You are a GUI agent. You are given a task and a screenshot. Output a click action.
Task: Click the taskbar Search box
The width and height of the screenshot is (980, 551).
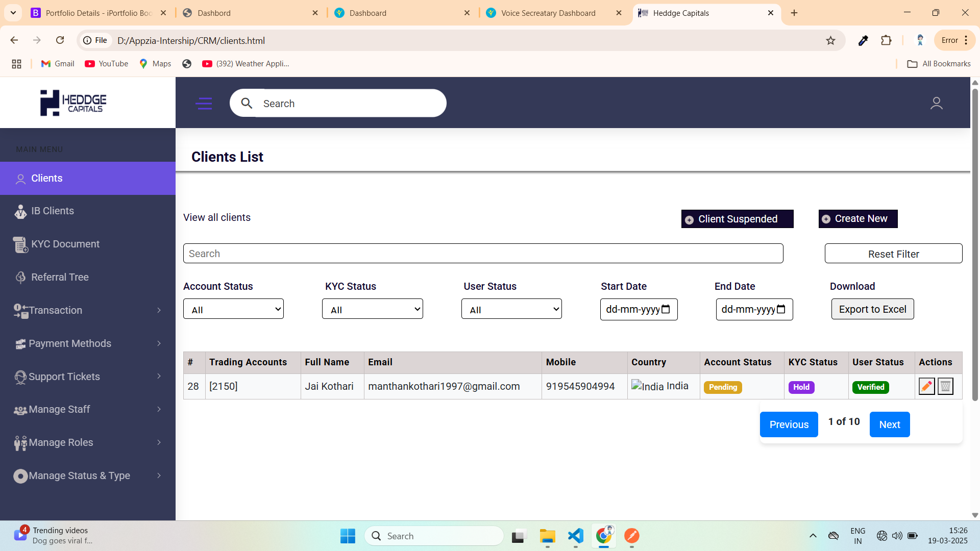pyautogui.click(x=434, y=536)
